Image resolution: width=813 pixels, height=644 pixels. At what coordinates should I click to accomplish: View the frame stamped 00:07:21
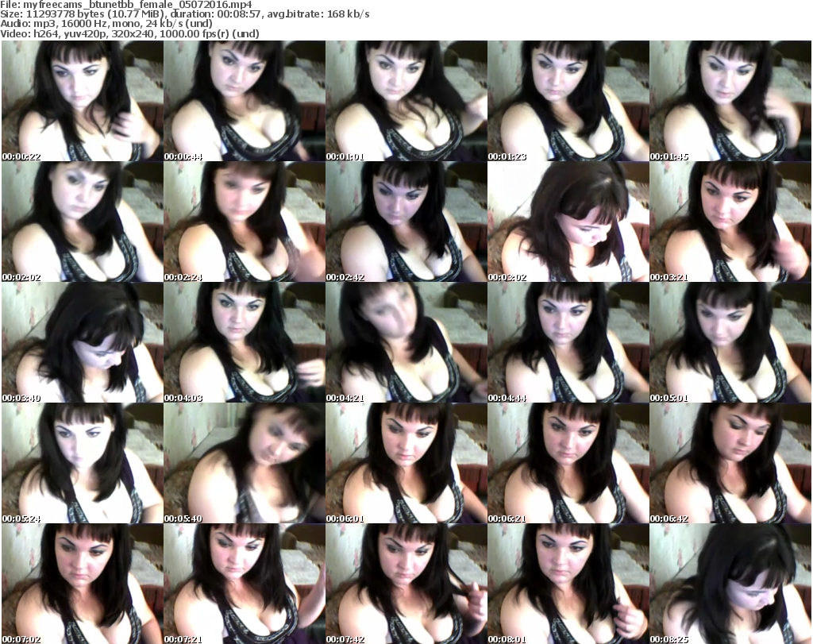pos(245,584)
